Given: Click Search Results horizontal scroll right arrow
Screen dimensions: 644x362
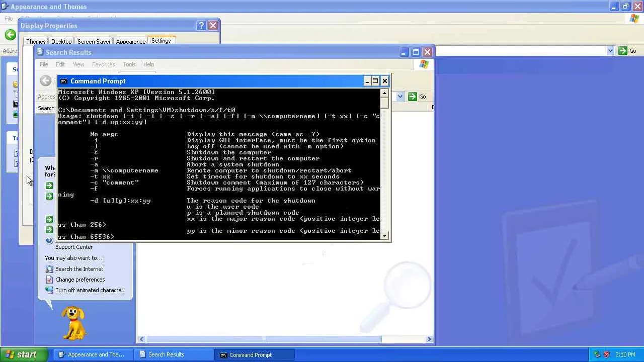Looking at the screenshot, I should pyautogui.click(x=429, y=339).
